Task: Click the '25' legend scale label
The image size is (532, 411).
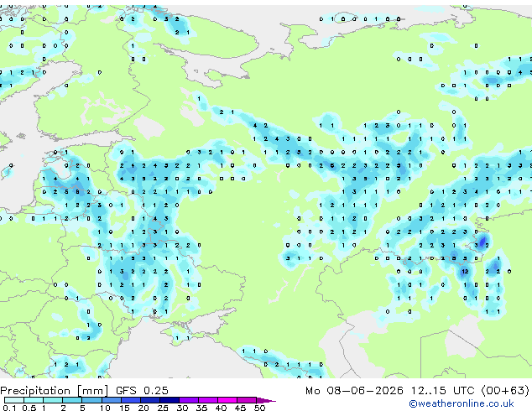Action: click(x=163, y=408)
